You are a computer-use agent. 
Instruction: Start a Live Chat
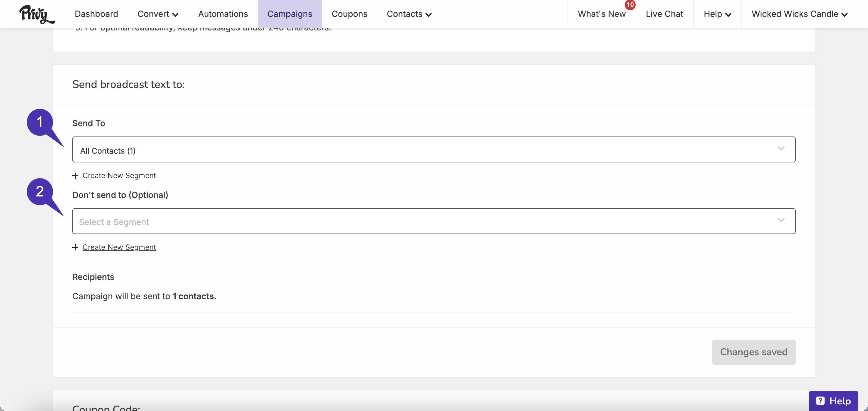pos(665,14)
